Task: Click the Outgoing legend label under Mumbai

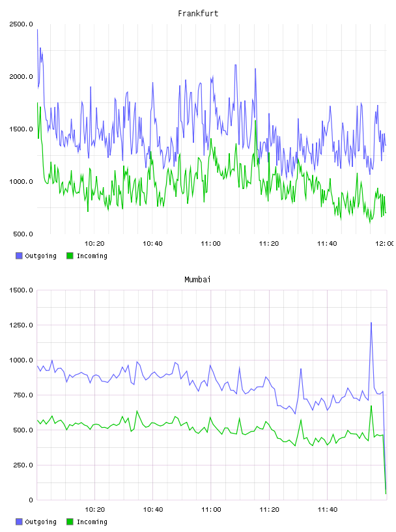Action: 40,522
